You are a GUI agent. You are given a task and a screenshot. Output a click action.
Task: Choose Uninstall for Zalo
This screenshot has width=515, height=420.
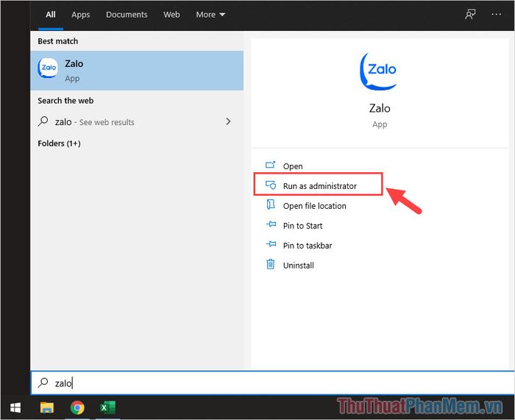click(298, 266)
